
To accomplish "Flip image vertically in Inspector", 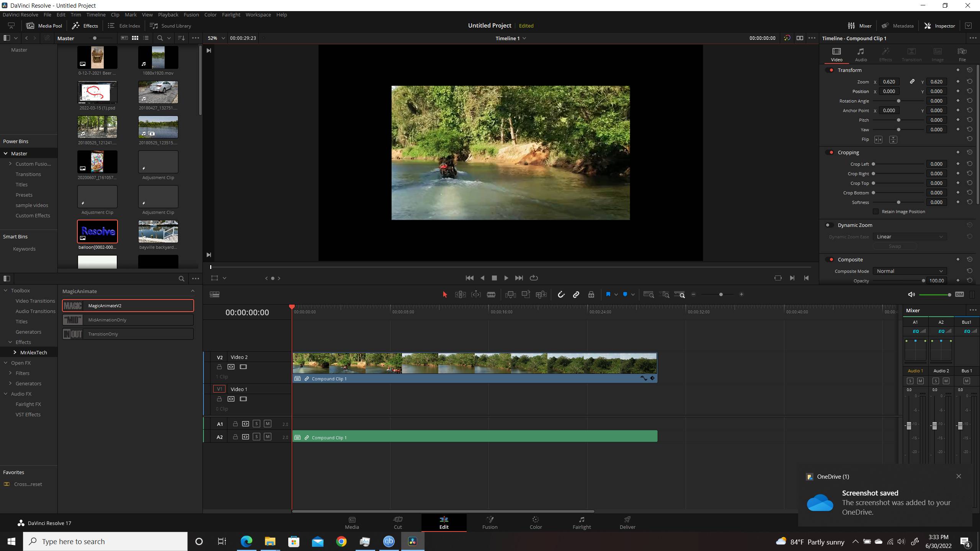I will click(x=893, y=140).
